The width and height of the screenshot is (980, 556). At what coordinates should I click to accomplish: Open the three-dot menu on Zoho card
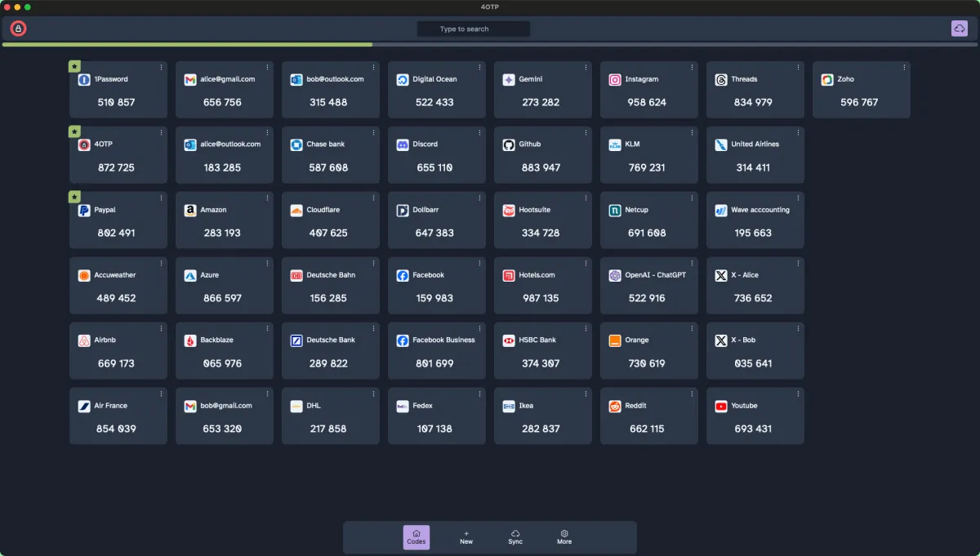tap(904, 67)
